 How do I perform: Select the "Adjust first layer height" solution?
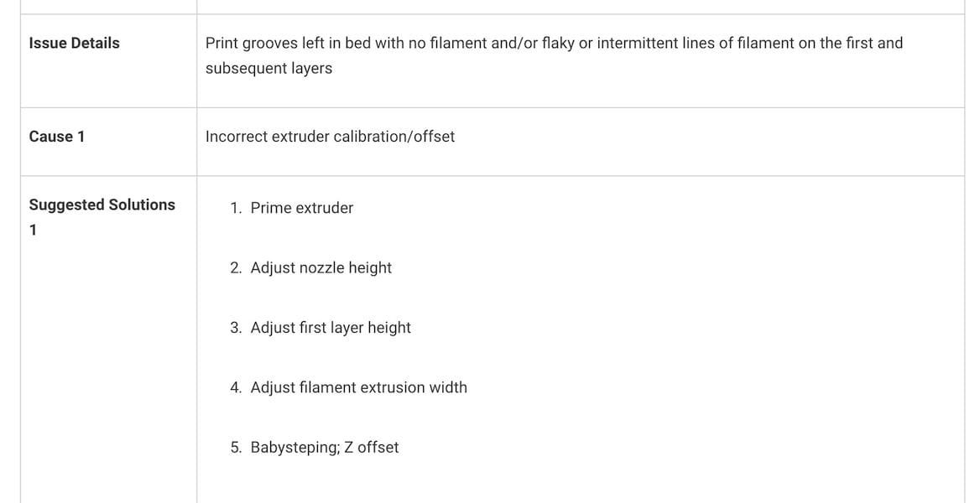pyautogui.click(x=331, y=328)
